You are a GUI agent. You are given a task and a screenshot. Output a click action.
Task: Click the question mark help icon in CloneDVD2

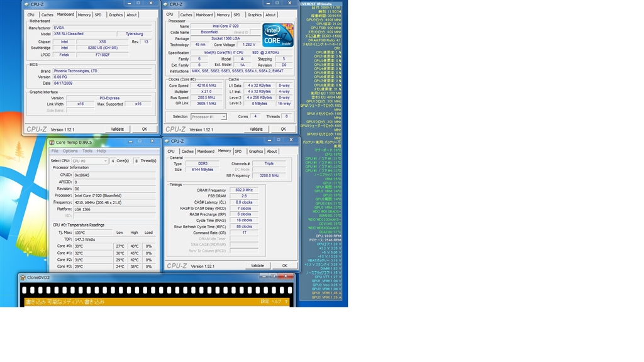coord(286,302)
